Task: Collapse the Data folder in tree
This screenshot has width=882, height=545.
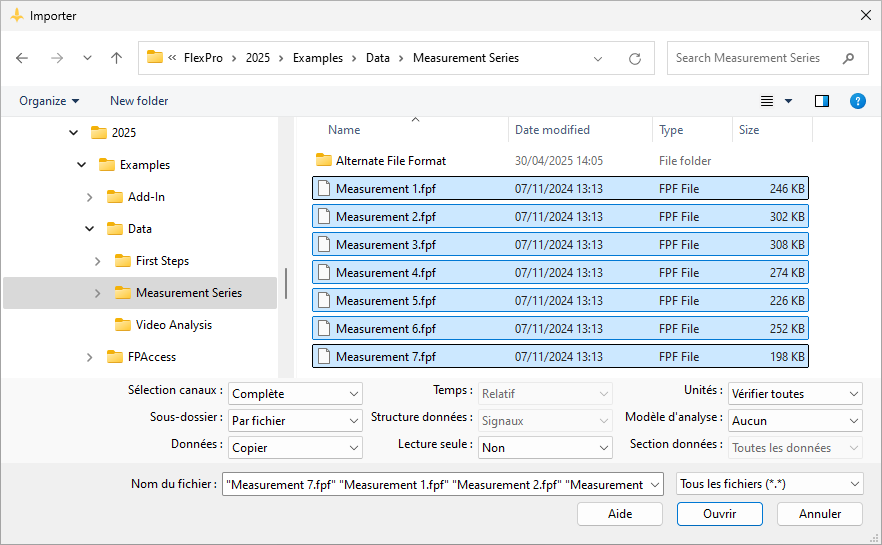Action: click(90, 229)
